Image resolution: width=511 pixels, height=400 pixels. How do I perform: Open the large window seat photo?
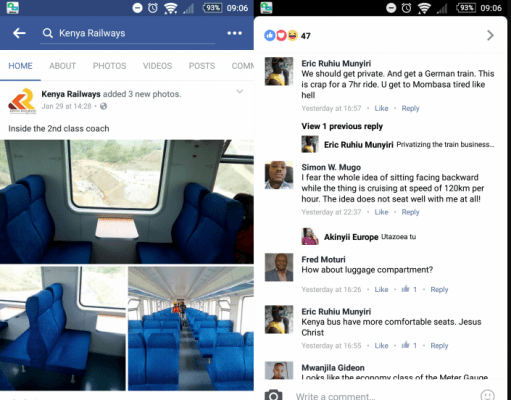point(127,202)
